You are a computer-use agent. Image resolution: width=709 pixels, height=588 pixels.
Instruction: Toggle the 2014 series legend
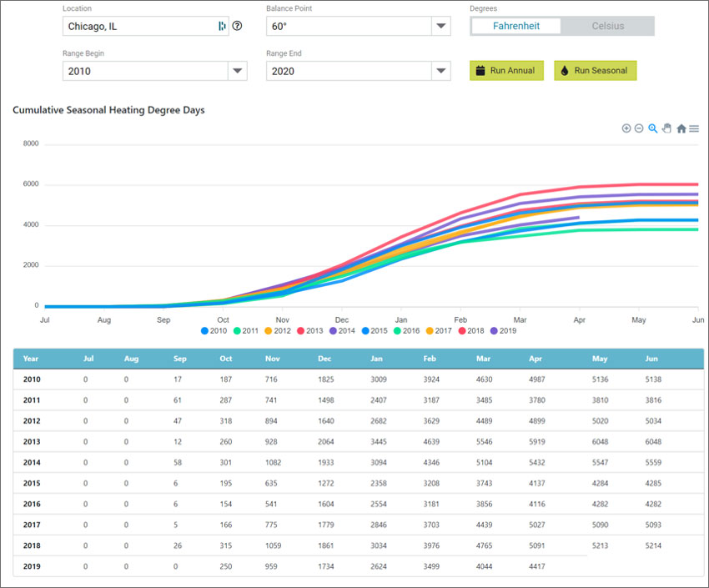(x=342, y=331)
